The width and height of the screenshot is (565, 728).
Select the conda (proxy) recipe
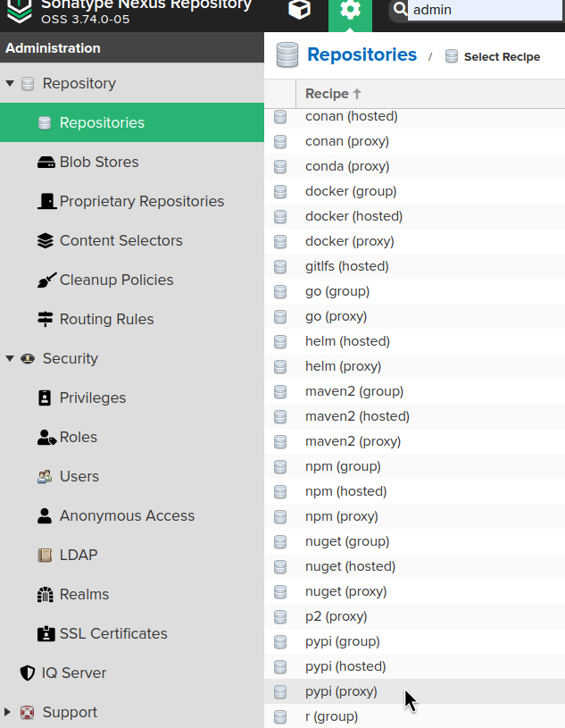point(415,166)
